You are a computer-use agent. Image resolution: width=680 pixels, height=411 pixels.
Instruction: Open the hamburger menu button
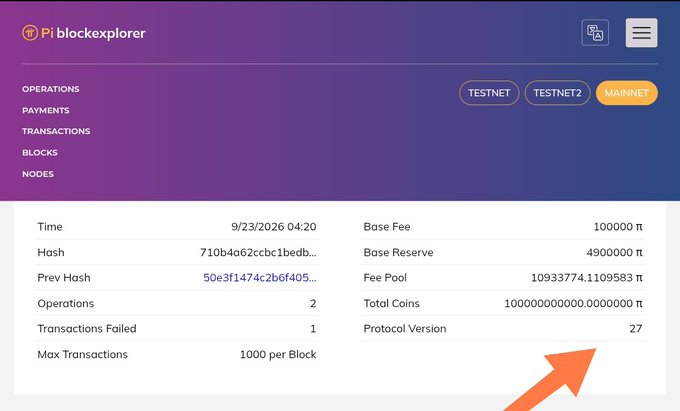[x=641, y=33]
